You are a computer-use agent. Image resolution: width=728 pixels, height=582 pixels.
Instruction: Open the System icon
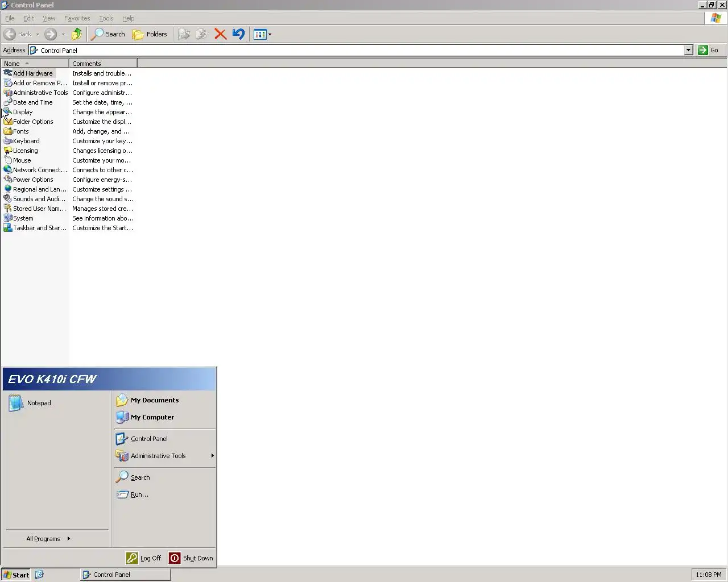click(x=8, y=218)
